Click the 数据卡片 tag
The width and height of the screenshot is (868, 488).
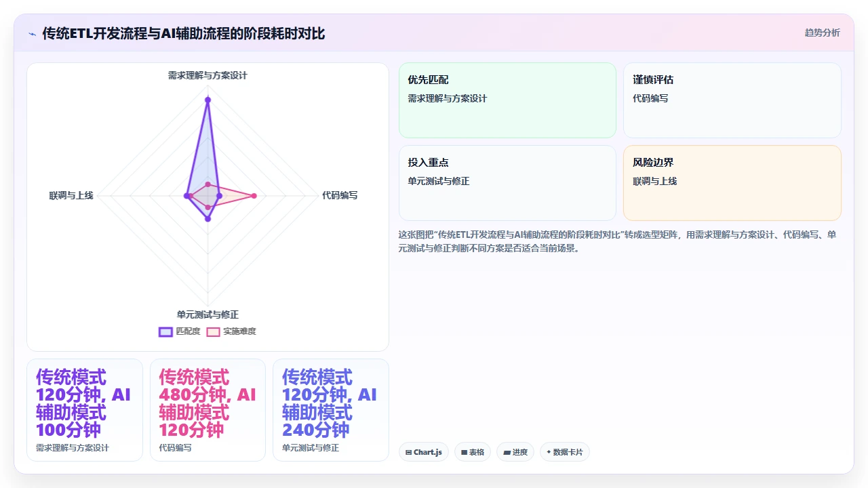click(x=565, y=452)
